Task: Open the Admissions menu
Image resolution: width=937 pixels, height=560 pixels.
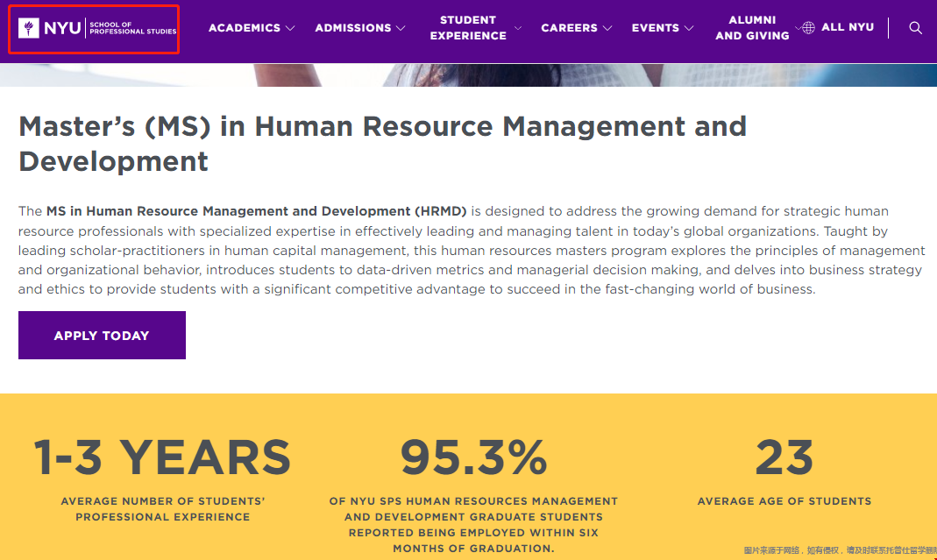Action: point(353,28)
